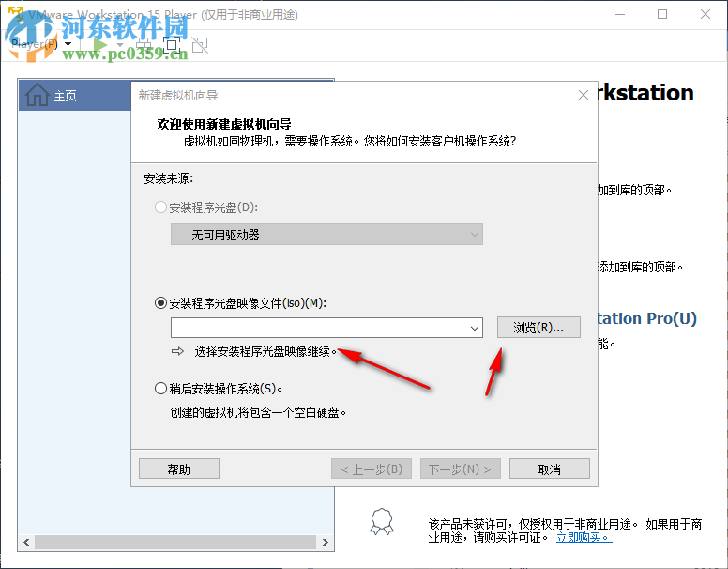Close the 新建虚拟机向导 dialog
Screen dimensions: 728x569
(584, 95)
